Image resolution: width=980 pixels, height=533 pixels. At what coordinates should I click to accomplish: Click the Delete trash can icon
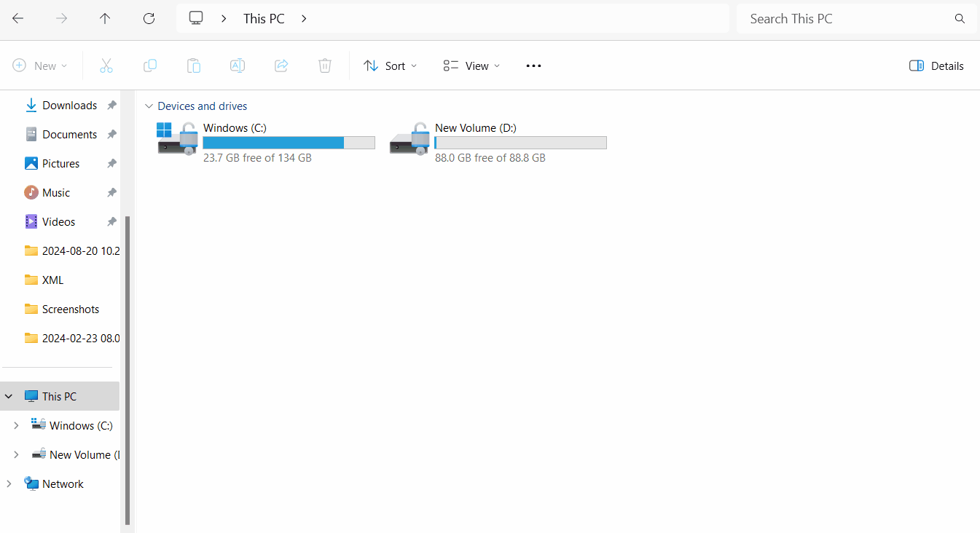point(325,66)
